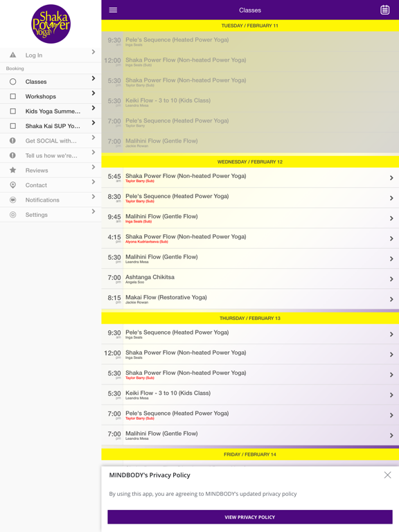
Task: Click the square icon beside Shaka Kai SUP
Action: (x=13, y=126)
